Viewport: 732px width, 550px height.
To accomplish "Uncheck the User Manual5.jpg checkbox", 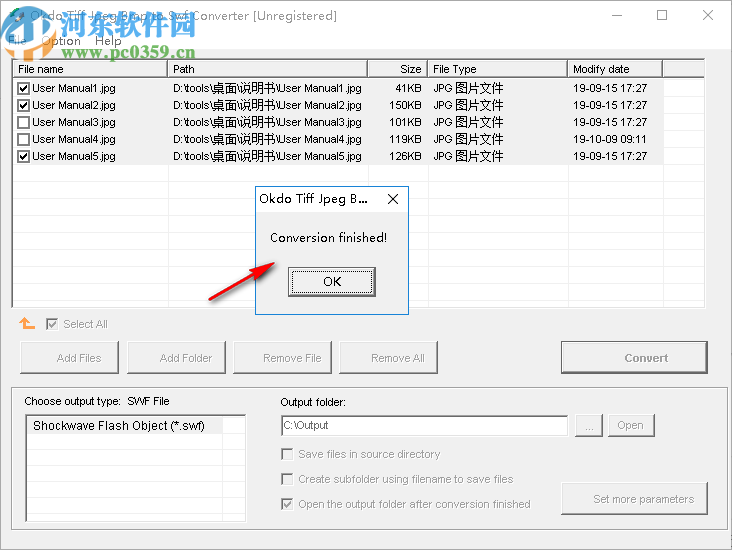I will click(23, 156).
